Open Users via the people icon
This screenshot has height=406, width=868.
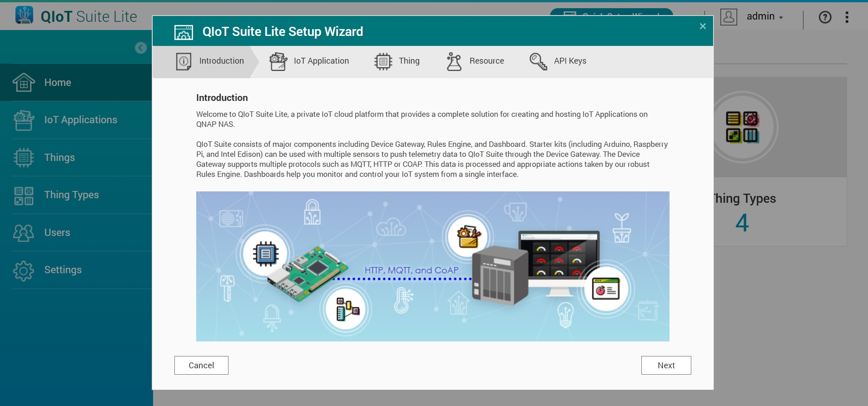24,233
